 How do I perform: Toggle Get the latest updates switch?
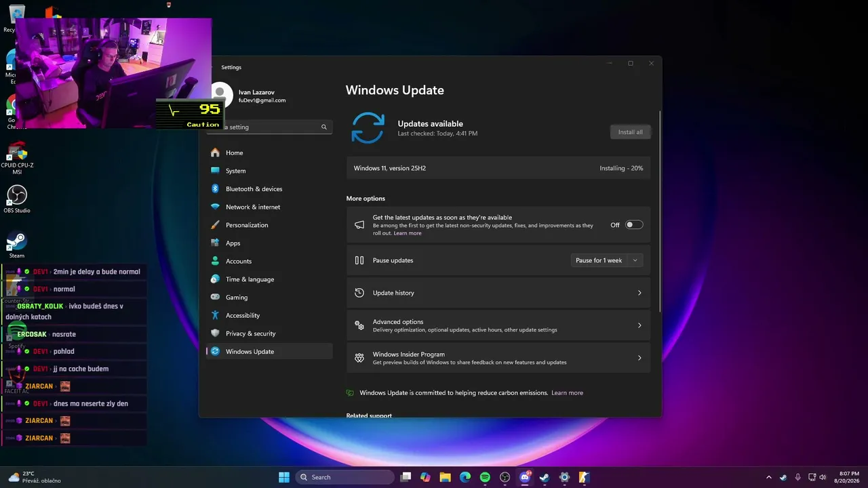point(634,225)
